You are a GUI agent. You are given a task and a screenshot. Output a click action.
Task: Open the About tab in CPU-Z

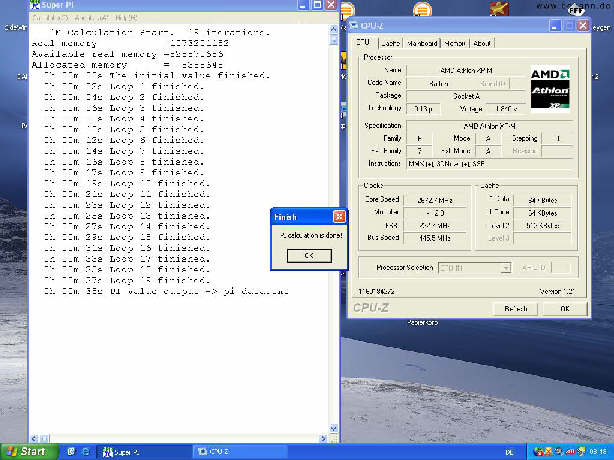(482, 43)
